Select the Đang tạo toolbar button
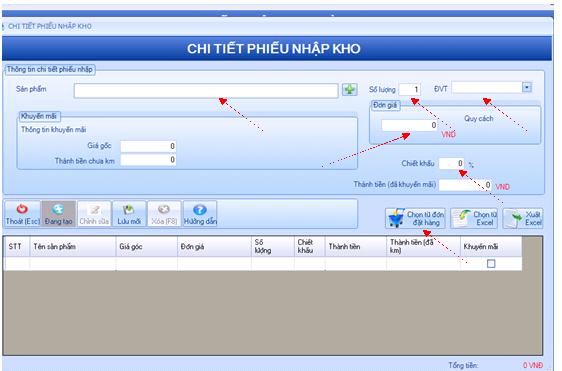 pyautogui.click(x=58, y=214)
